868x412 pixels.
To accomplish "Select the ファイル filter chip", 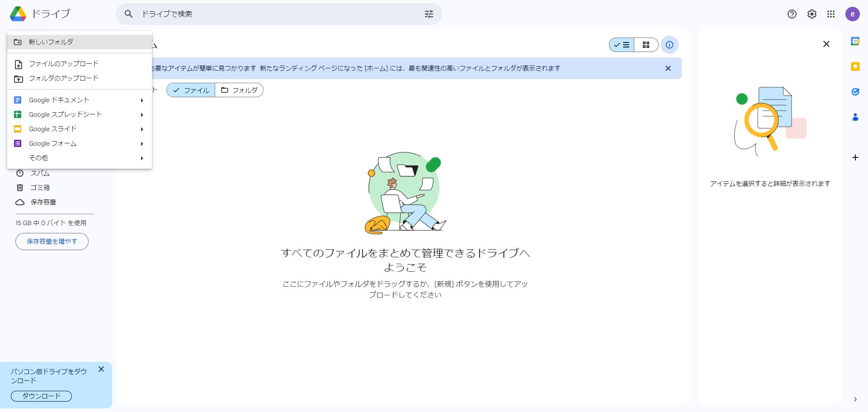I will [x=191, y=90].
